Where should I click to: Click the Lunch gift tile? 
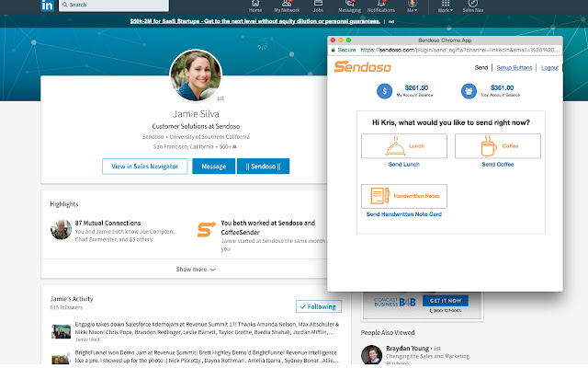point(404,146)
